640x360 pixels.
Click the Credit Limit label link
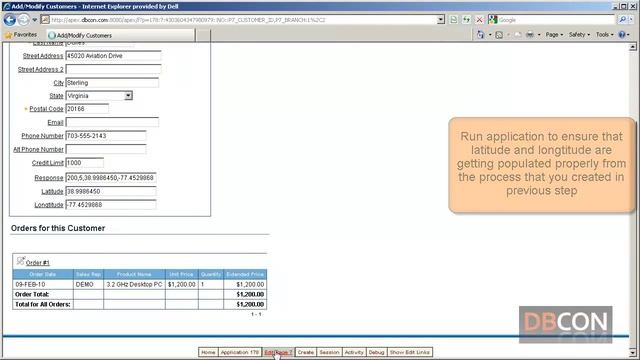click(47, 163)
